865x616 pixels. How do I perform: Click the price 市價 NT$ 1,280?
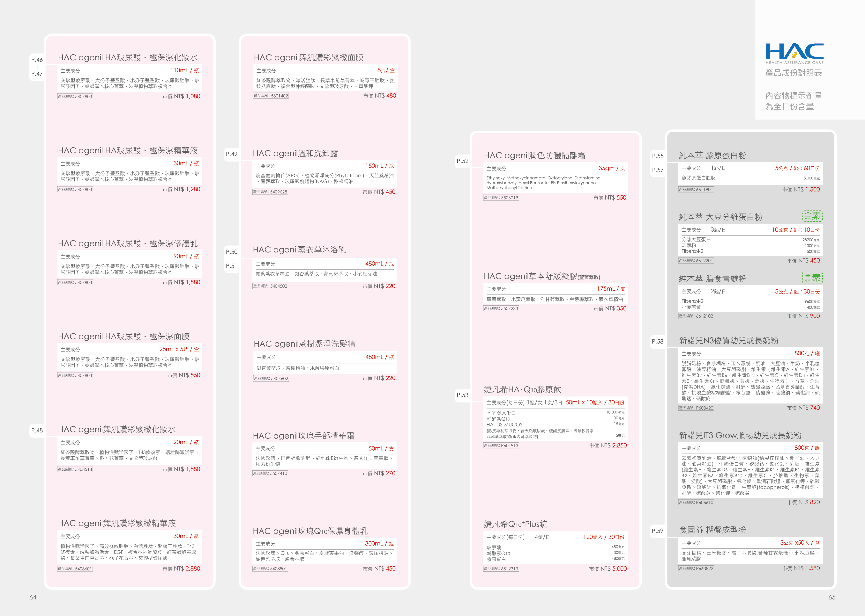point(181,189)
